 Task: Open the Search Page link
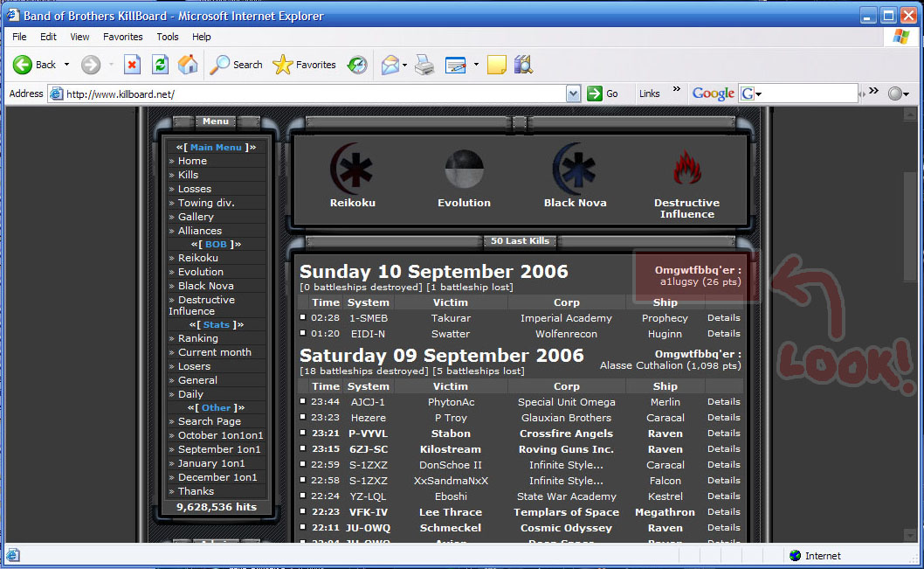pyautogui.click(x=210, y=421)
